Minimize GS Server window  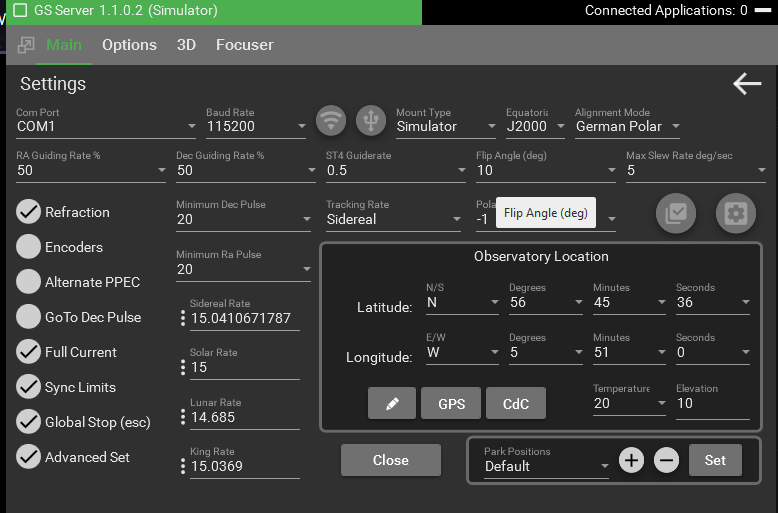point(763,10)
